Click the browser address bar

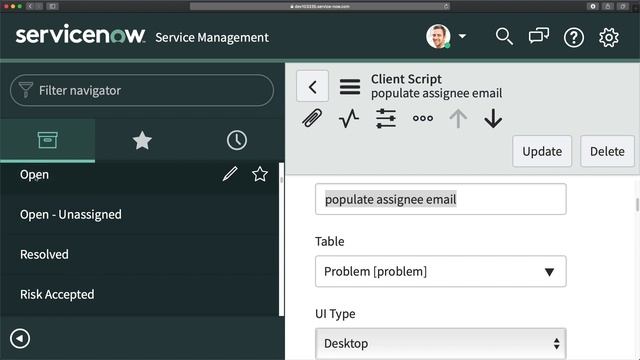[320, 6]
